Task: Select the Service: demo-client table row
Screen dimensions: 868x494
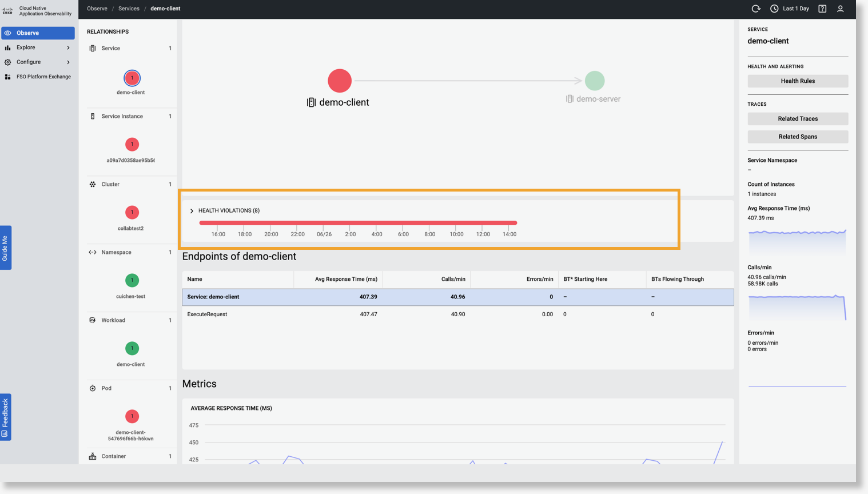Action: [458, 297]
